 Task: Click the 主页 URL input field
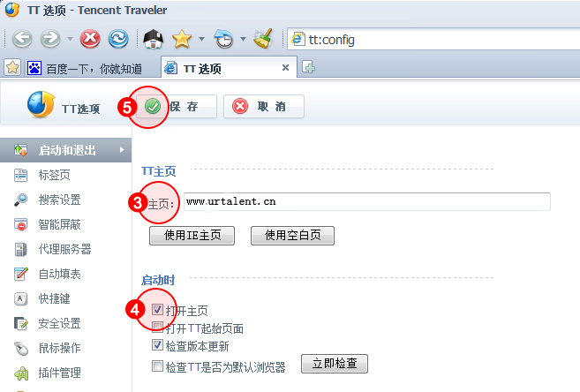(367, 201)
